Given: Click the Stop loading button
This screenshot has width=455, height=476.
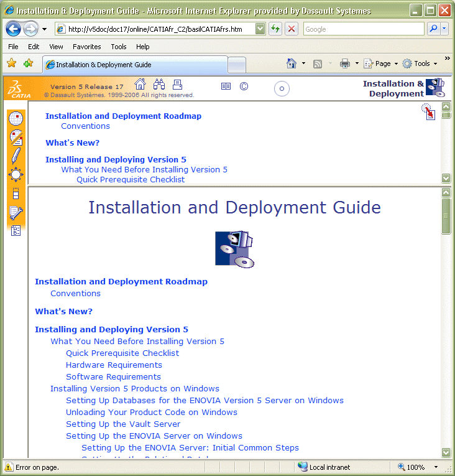Looking at the screenshot, I should pyautogui.click(x=292, y=29).
